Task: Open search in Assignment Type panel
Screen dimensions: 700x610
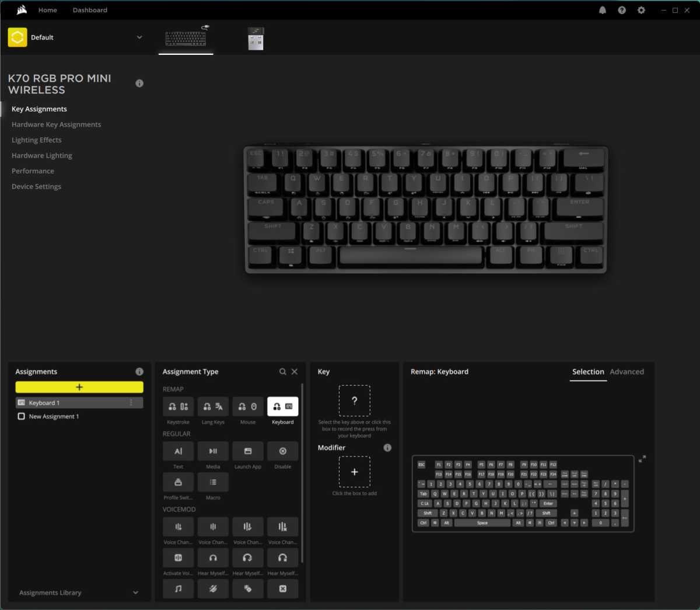Action: coord(283,372)
